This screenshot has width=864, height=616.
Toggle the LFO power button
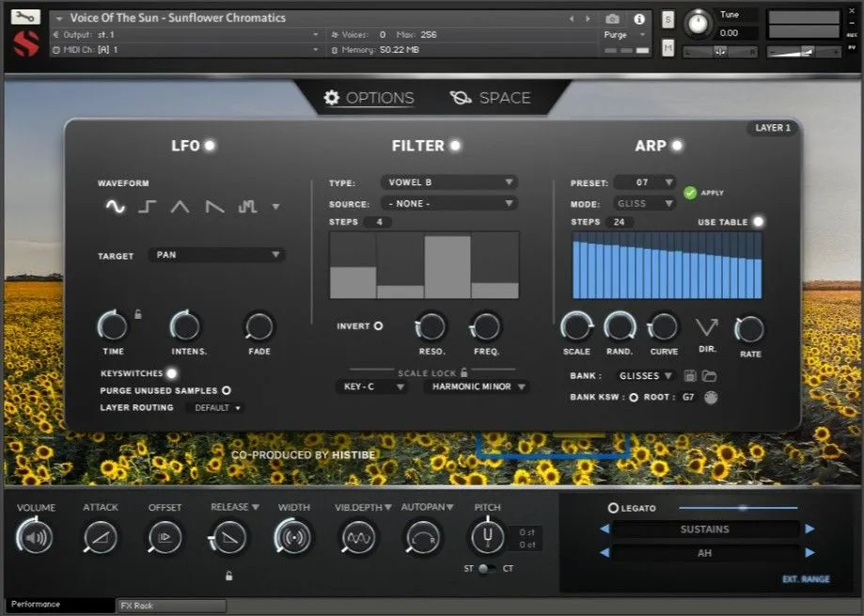[x=210, y=146]
